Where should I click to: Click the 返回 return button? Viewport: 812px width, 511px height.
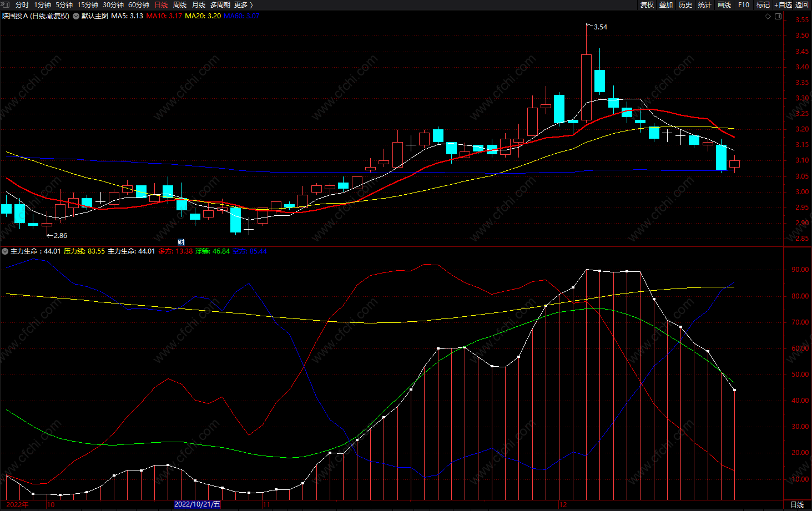coord(802,4)
